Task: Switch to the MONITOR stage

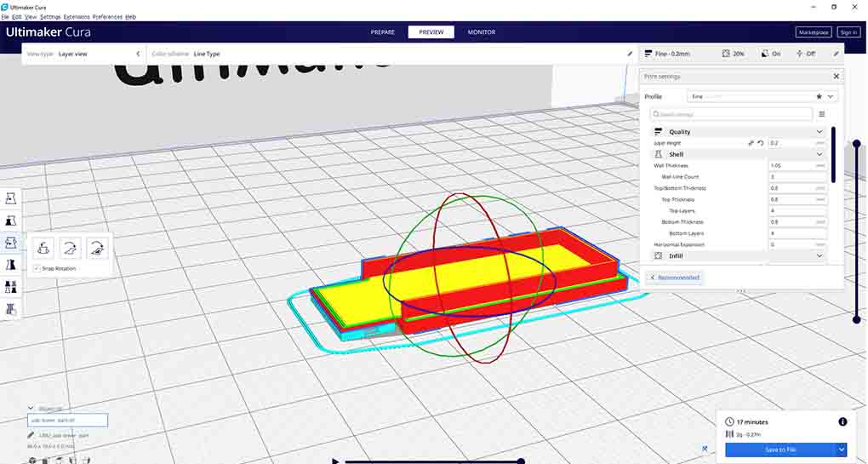Action: pos(482,32)
